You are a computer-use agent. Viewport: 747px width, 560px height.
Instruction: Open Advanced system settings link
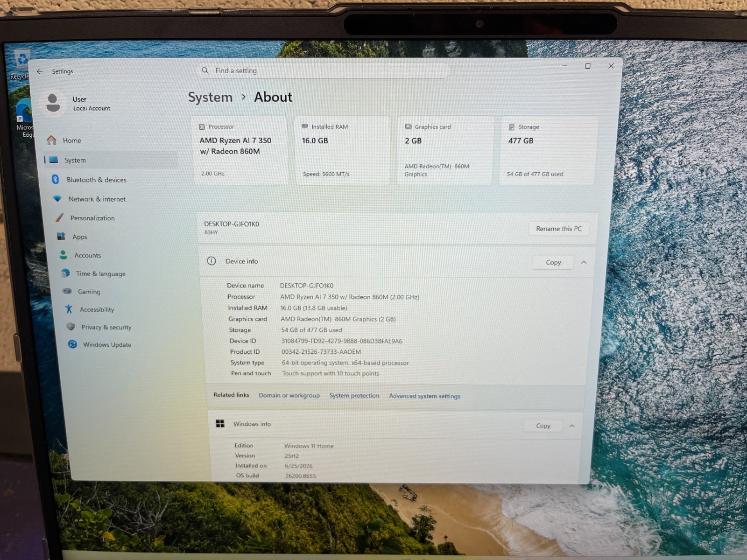pos(424,396)
